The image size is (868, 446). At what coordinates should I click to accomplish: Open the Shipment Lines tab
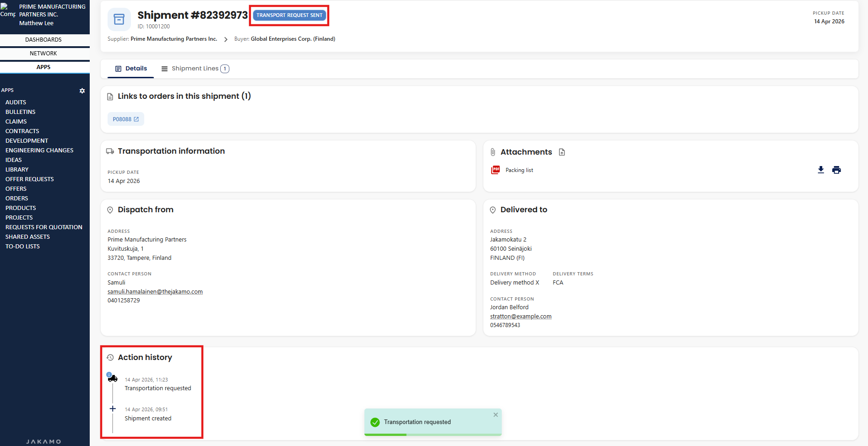[x=195, y=69]
